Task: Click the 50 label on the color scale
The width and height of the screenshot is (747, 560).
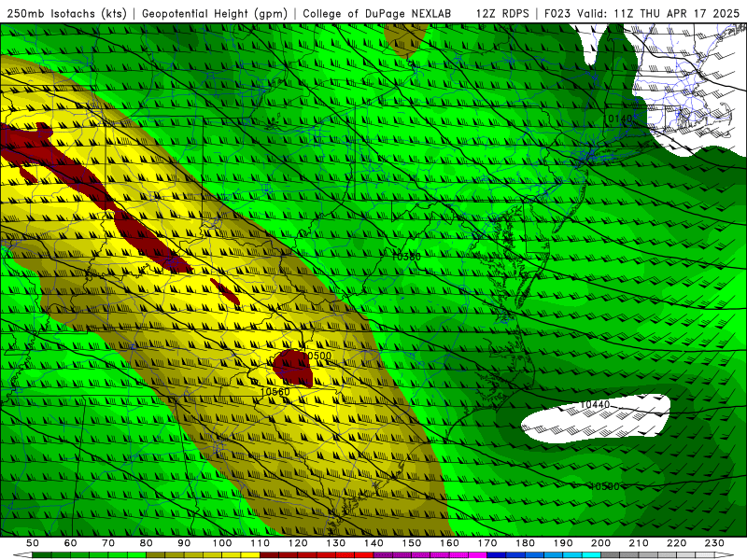Action: coord(33,543)
